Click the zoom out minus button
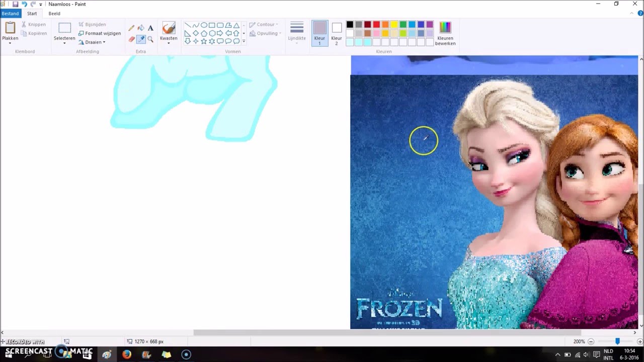644x362 pixels. tap(591, 341)
